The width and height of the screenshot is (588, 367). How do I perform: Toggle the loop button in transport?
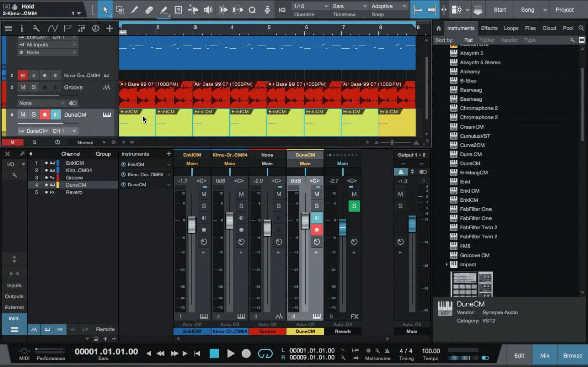265,353
